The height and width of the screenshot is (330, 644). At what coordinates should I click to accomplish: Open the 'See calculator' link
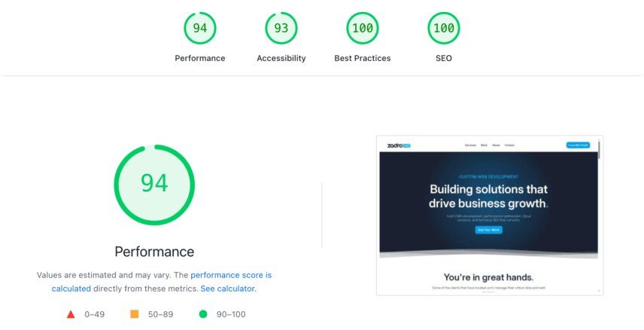[x=228, y=289]
